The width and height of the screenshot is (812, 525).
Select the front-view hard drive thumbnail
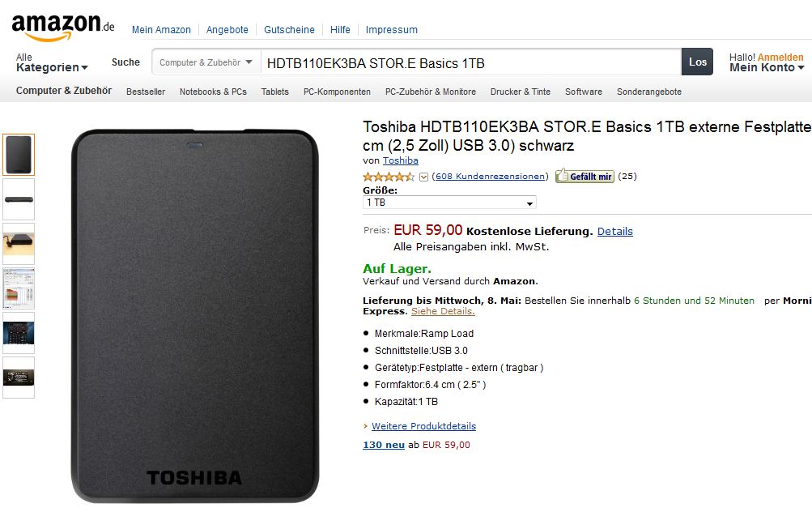pyautogui.click(x=19, y=155)
